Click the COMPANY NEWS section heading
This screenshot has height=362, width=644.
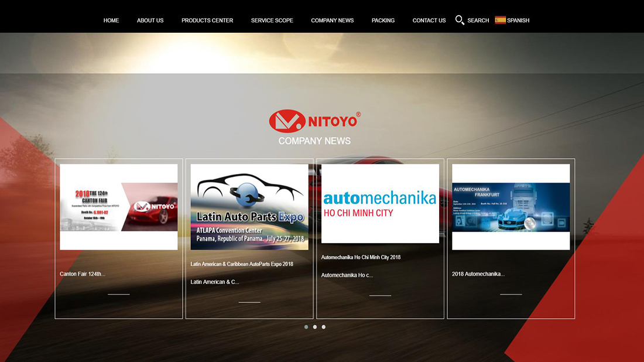(314, 141)
